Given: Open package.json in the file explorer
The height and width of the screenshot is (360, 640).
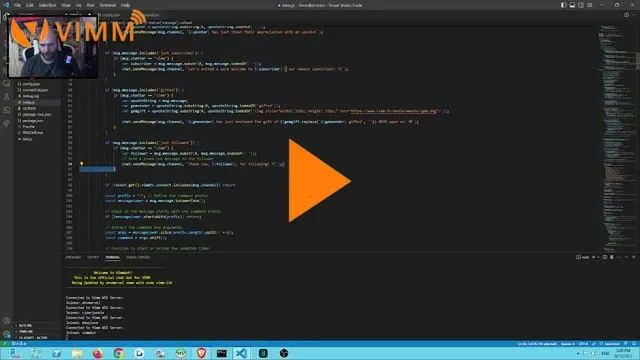Looking at the screenshot, I should (33, 121).
